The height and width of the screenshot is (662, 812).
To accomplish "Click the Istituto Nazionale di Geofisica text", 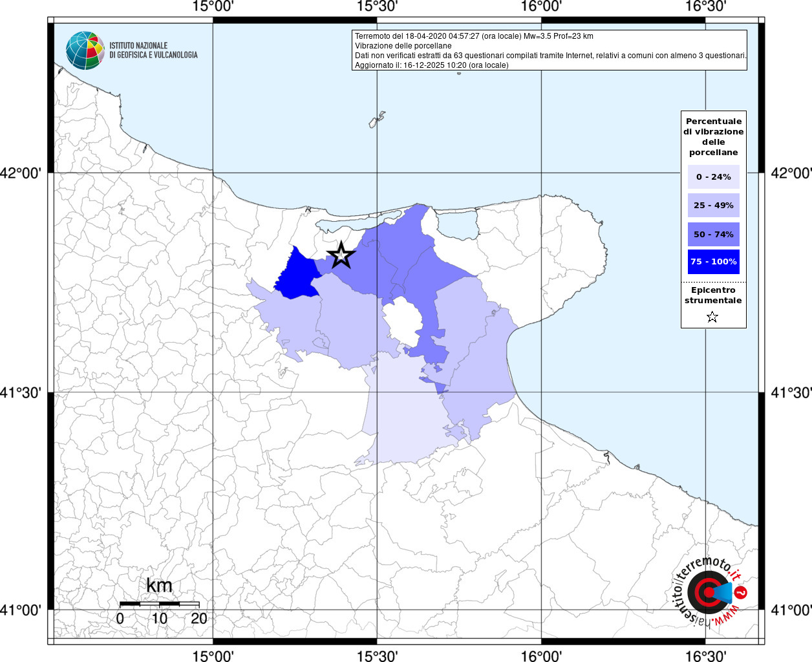I will click(x=153, y=50).
